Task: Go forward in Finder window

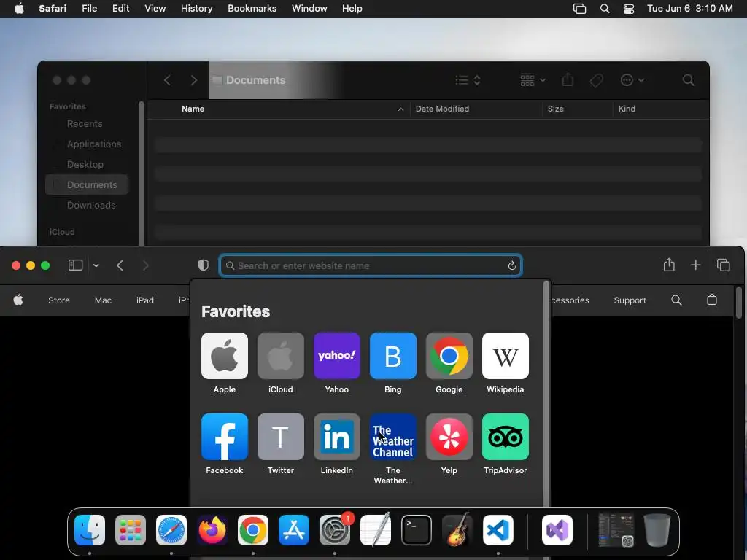Action: 193,80
